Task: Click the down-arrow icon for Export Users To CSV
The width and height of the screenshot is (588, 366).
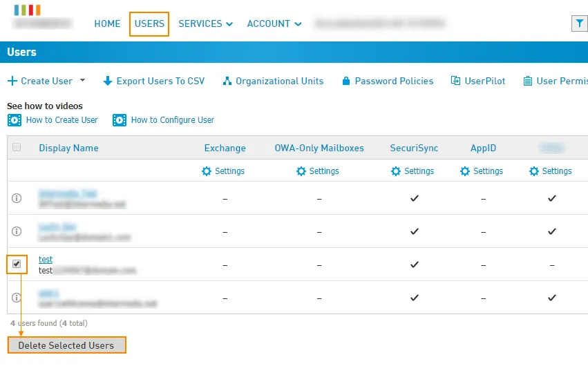Action: point(108,81)
